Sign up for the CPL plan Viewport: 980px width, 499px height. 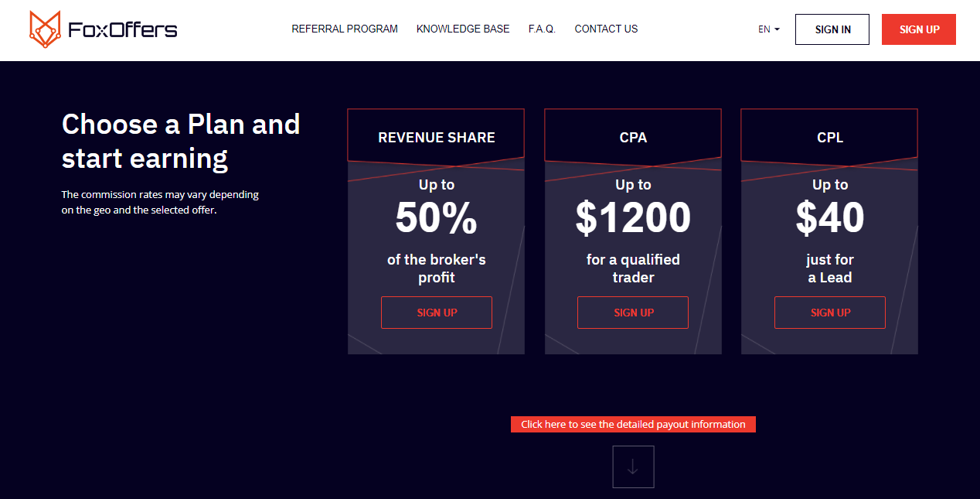830,313
